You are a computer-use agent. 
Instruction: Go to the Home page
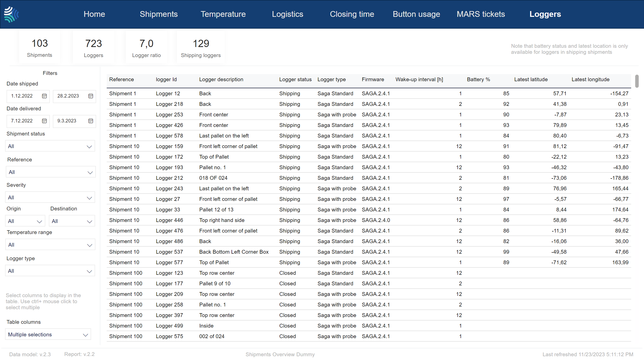pyautogui.click(x=94, y=14)
